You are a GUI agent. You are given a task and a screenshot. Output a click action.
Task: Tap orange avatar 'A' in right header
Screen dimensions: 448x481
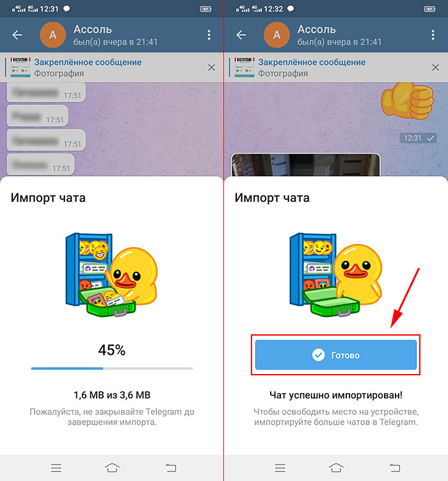[276, 35]
